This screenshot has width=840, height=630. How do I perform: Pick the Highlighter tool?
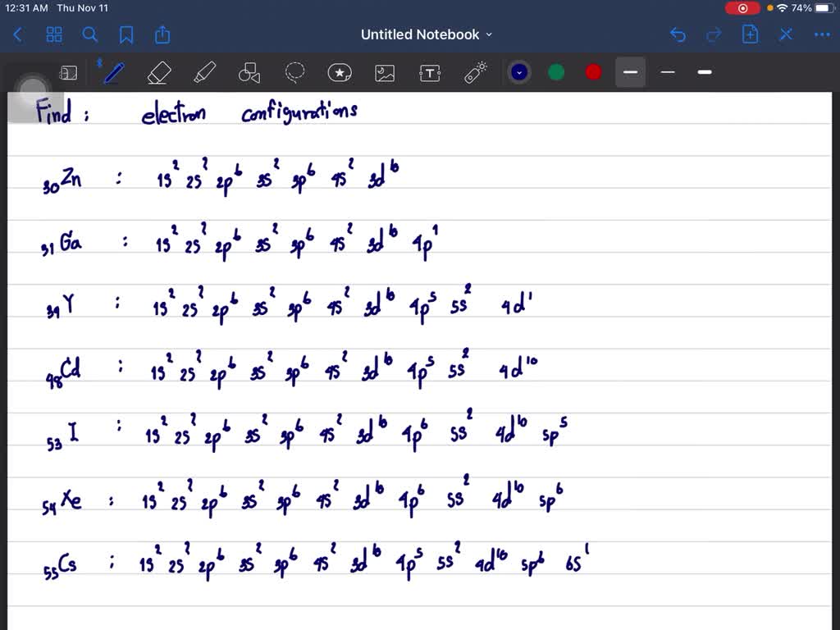click(204, 71)
